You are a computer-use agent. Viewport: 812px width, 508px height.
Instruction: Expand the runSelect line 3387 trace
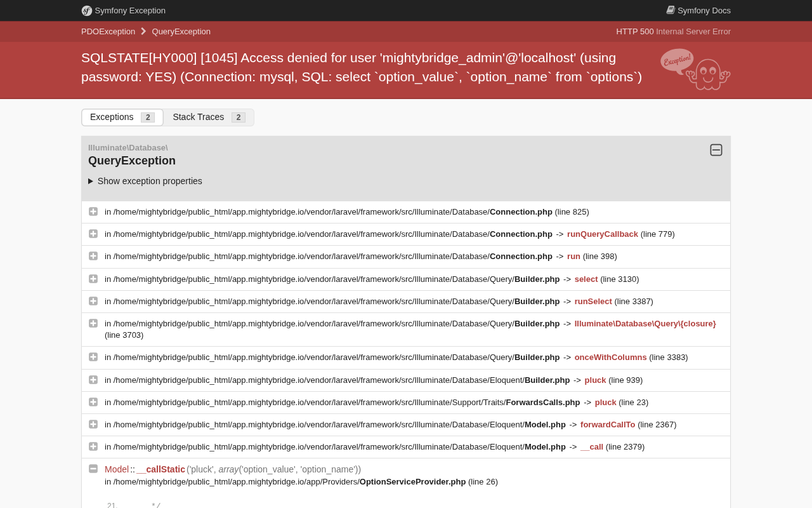tap(93, 301)
